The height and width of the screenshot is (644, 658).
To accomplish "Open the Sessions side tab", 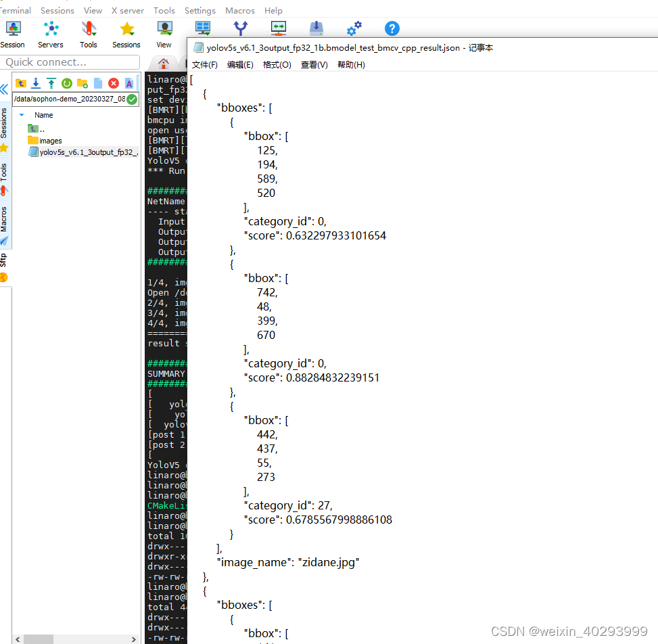I will (4, 128).
